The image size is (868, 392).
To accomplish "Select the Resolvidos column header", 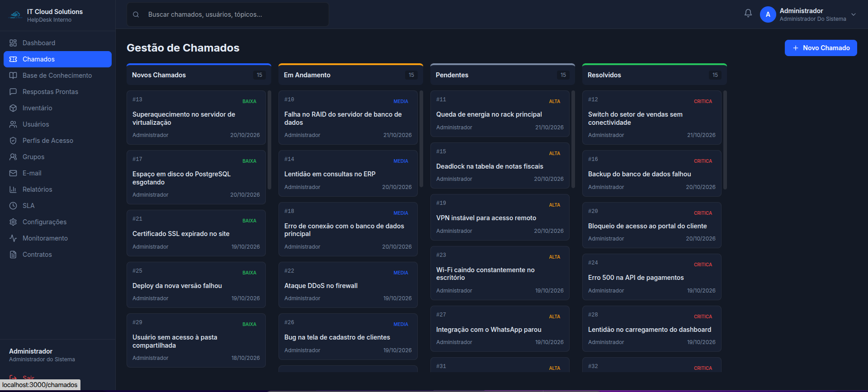I will click(655, 75).
